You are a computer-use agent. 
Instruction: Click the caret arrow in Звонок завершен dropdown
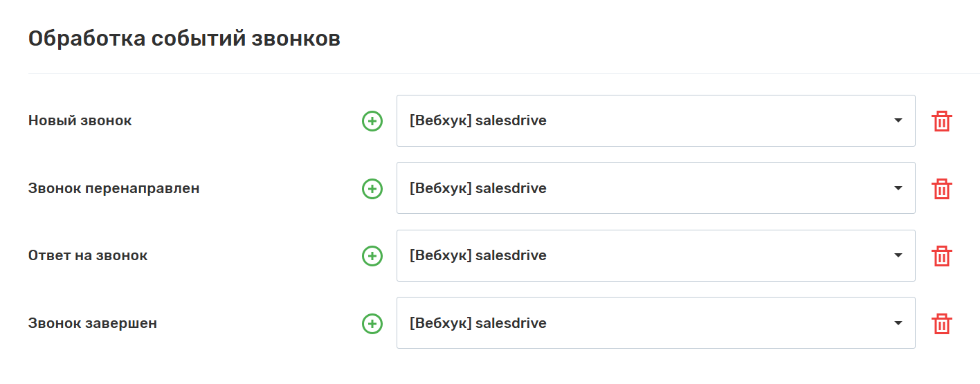[898, 323]
